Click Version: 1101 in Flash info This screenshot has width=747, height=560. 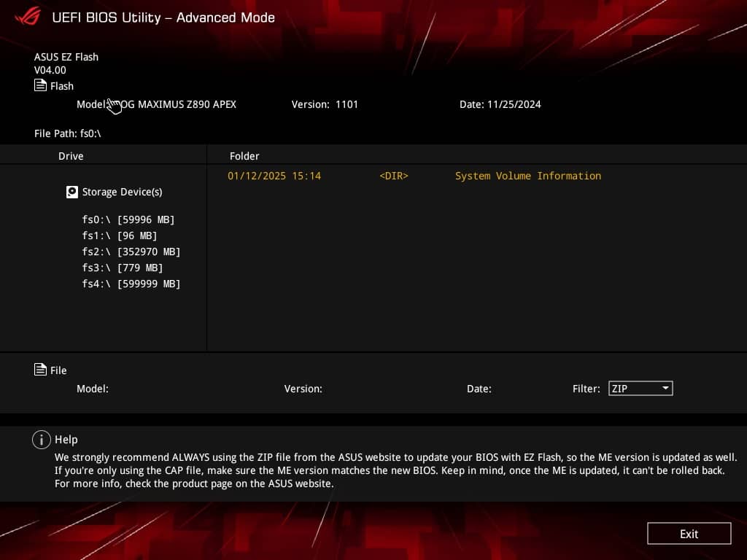(x=325, y=104)
